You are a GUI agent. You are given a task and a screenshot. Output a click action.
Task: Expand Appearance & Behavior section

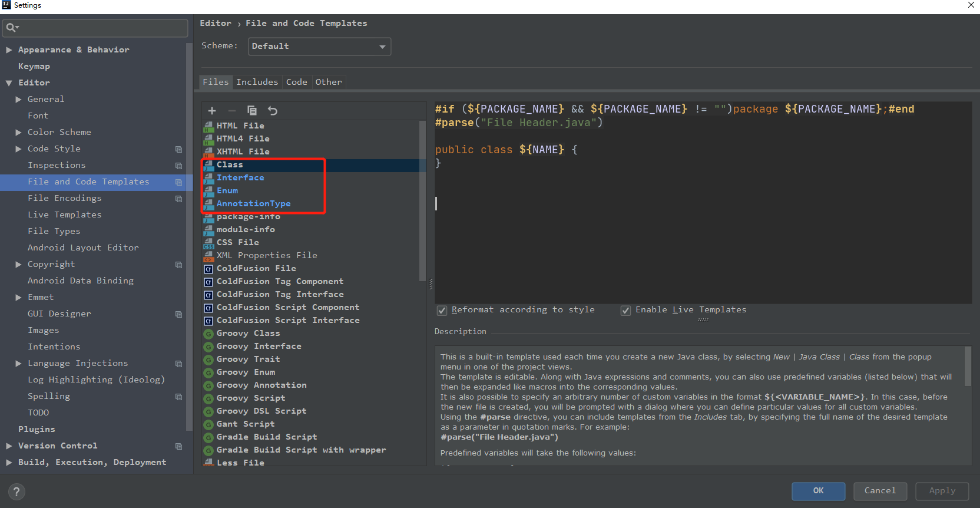point(9,50)
